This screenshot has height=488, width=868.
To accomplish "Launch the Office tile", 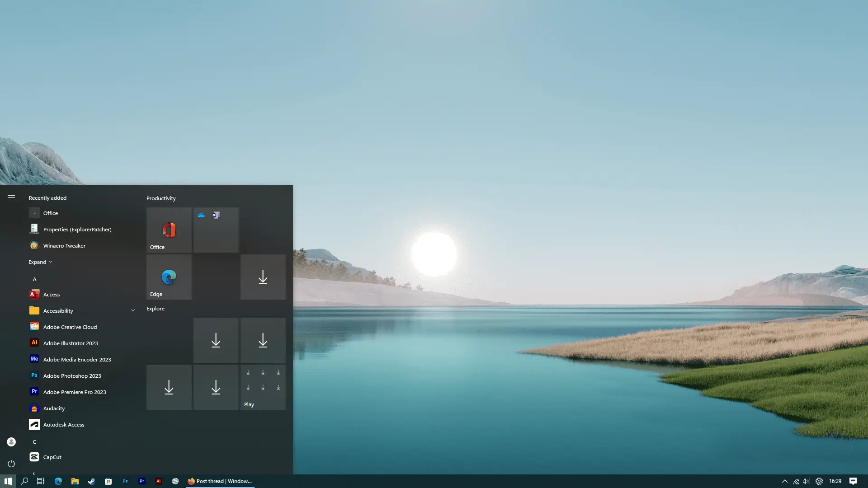I will pos(169,230).
